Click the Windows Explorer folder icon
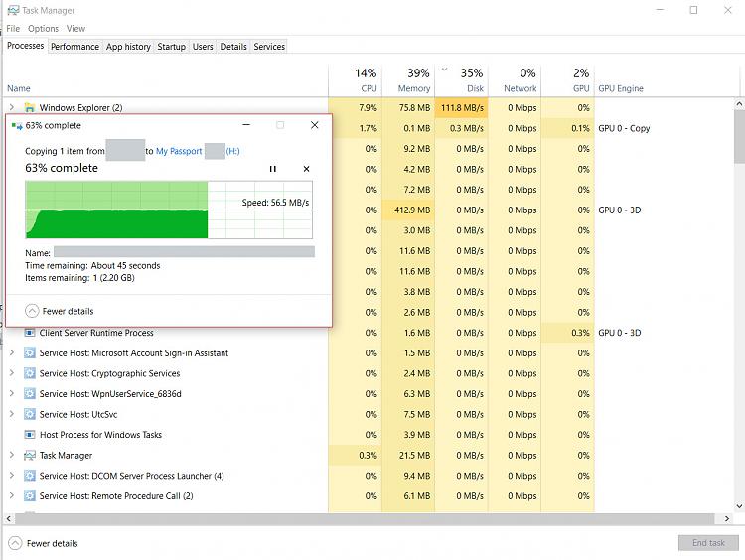 (30, 108)
